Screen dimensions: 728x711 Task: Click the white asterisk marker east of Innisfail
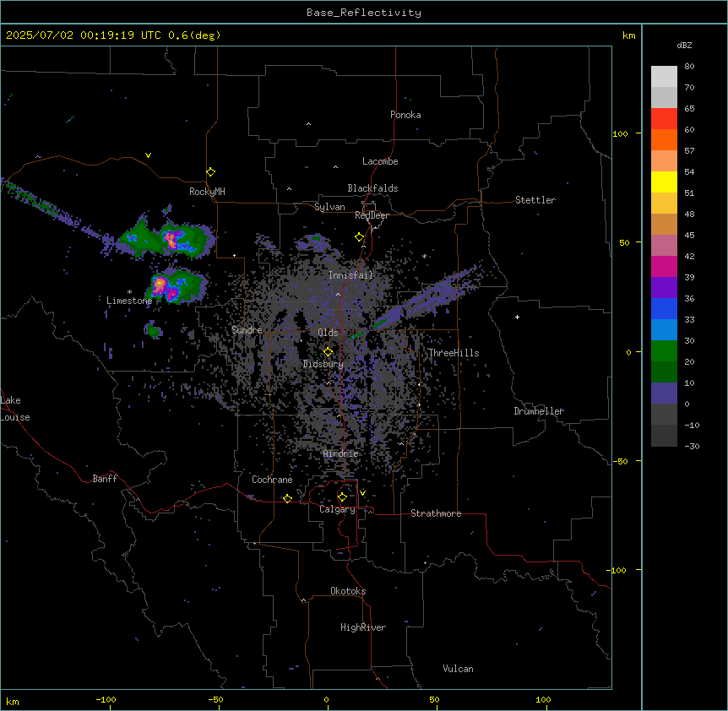pos(424,256)
